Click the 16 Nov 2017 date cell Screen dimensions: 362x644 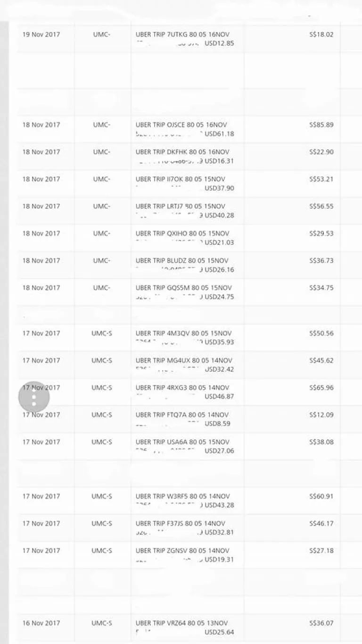pos(41,623)
